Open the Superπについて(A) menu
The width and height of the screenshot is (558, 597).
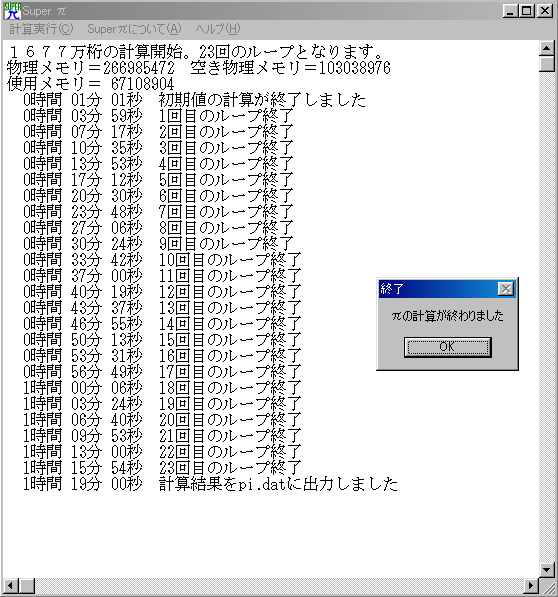coord(134,29)
